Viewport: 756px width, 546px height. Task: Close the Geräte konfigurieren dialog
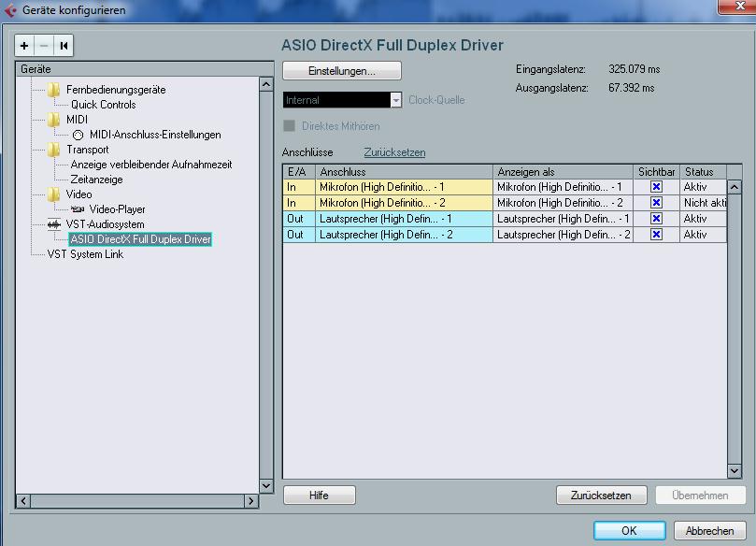click(738, 7)
